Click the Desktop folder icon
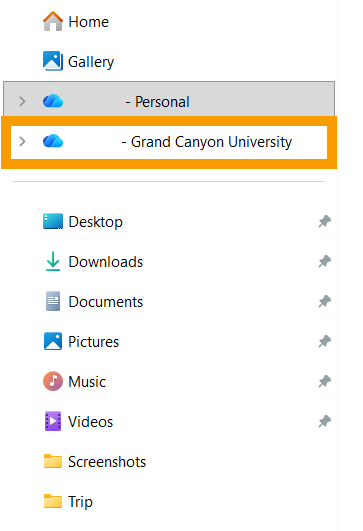Screen dimensions: 363x531 [53, 221]
